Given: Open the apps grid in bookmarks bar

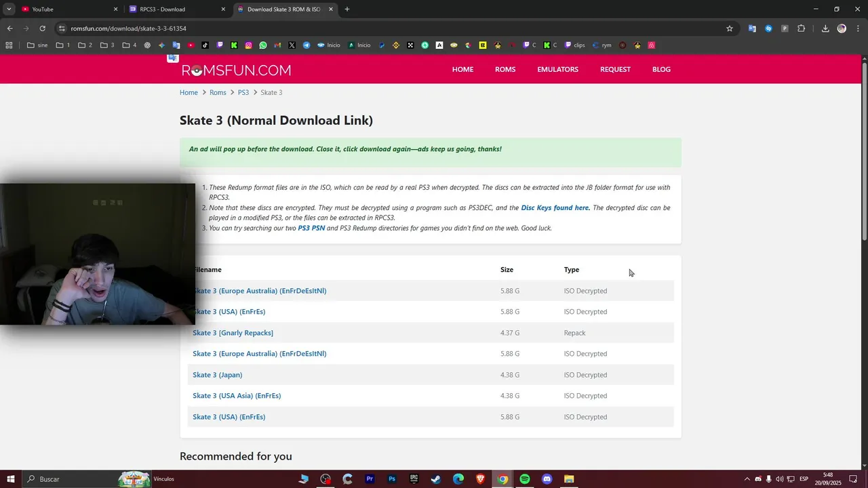Looking at the screenshot, I should (x=9, y=45).
